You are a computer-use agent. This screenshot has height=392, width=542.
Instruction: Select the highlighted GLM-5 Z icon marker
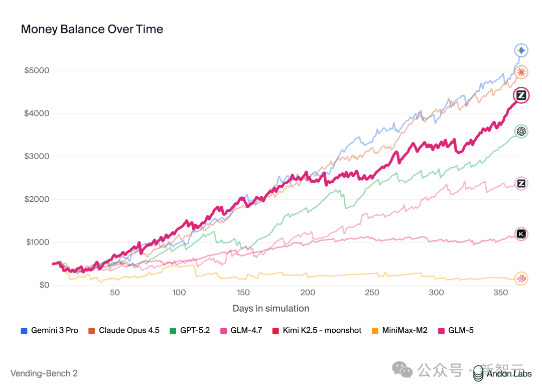click(521, 95)
